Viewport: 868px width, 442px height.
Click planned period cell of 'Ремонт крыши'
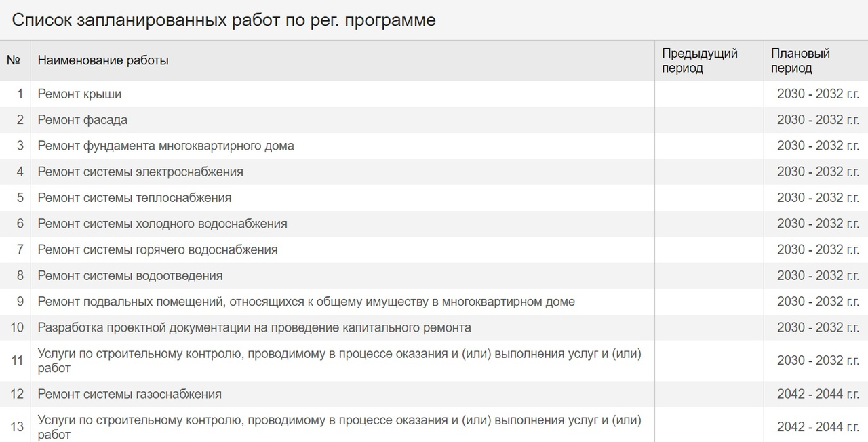818,94
